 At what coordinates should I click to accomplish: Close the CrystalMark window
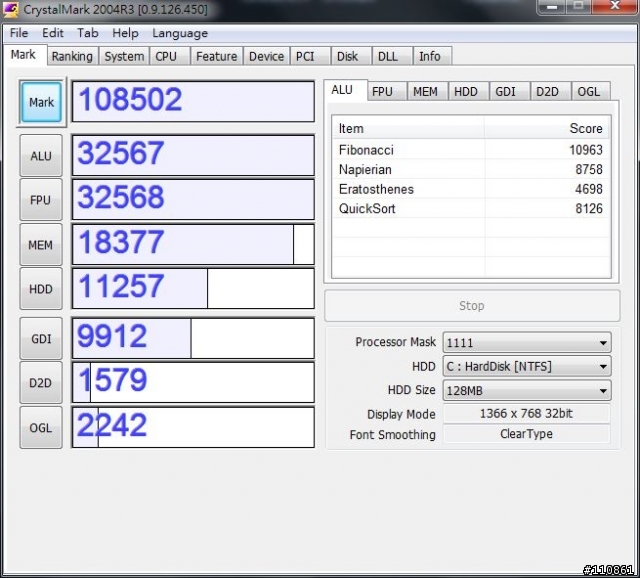pos(615,7)
